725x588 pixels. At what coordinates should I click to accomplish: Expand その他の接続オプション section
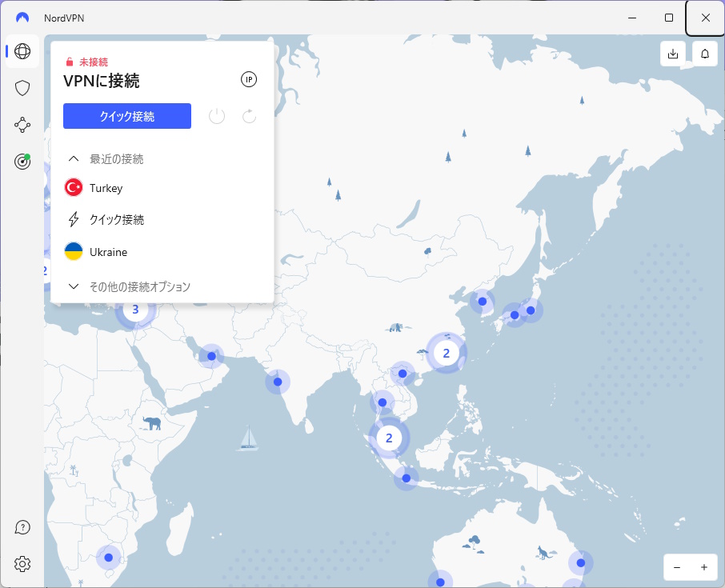click(129, 286)
